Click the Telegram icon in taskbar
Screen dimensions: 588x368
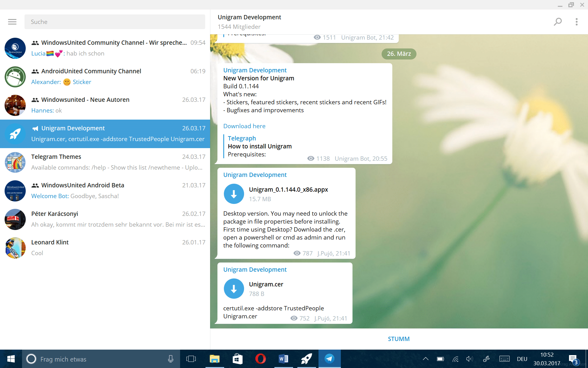pos(329,359)
